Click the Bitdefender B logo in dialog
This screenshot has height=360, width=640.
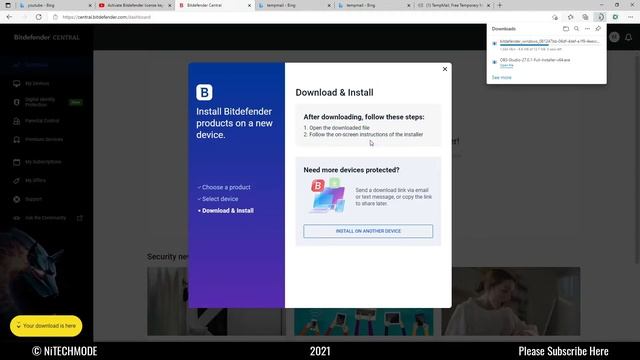[x=204, y=92]
